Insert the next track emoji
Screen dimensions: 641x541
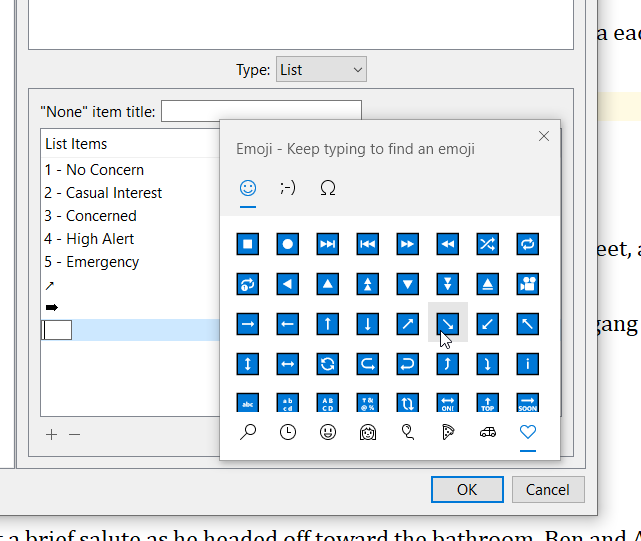coord(327,244)
